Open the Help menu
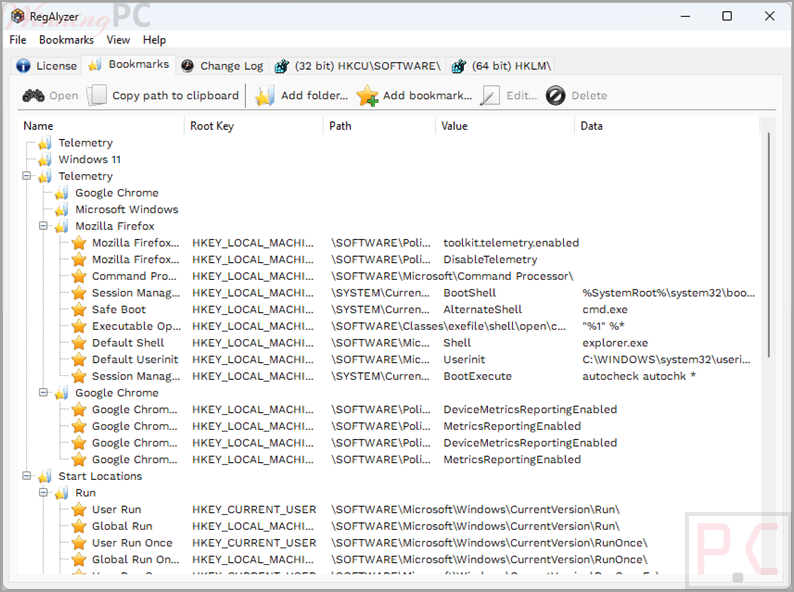The height and width of the screenshot is (592, 794). tap(154, 40)
